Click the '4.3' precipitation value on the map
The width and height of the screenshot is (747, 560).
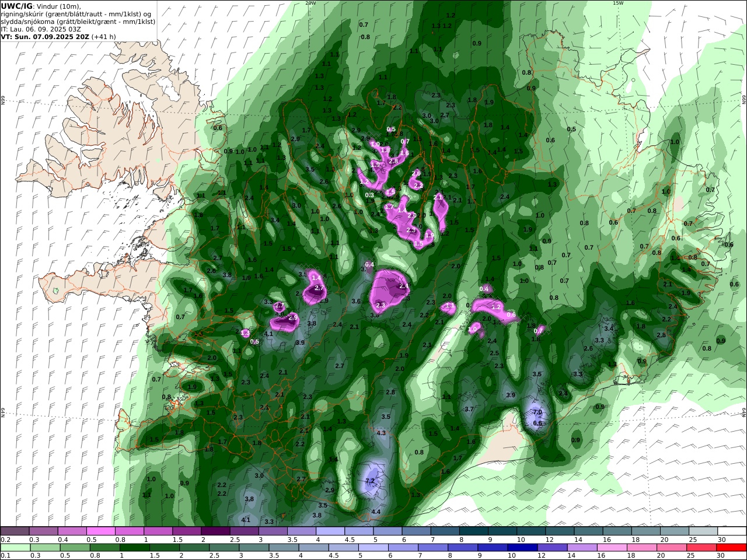point(381,433)
